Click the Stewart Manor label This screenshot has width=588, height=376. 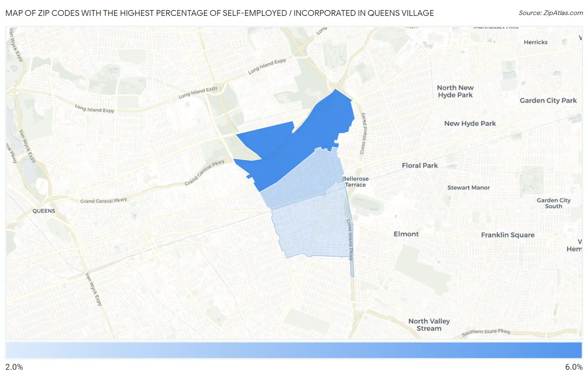click(x=468, y=188)
